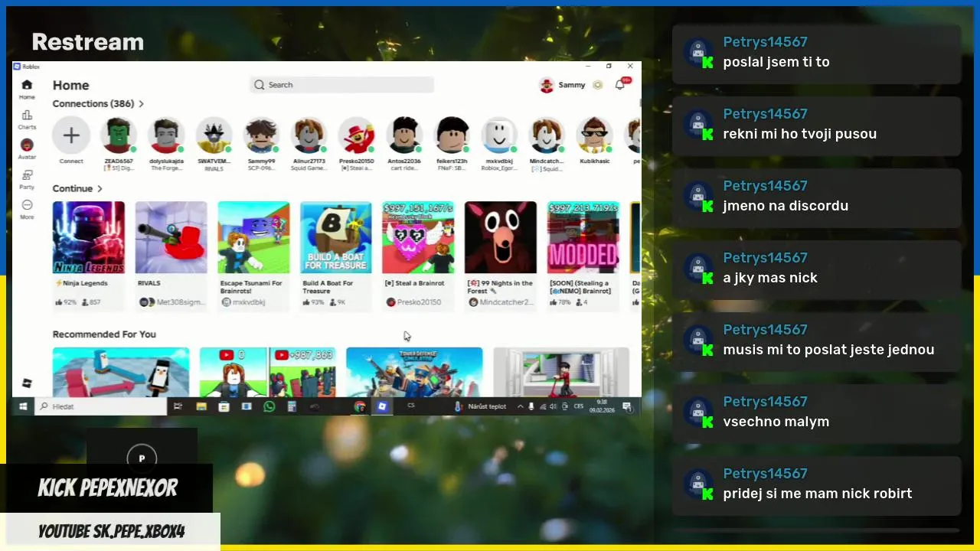Open Charts in the Roblox sidebar
The height and width of the screenshot is (551, 980).
(x=27, y=119)
